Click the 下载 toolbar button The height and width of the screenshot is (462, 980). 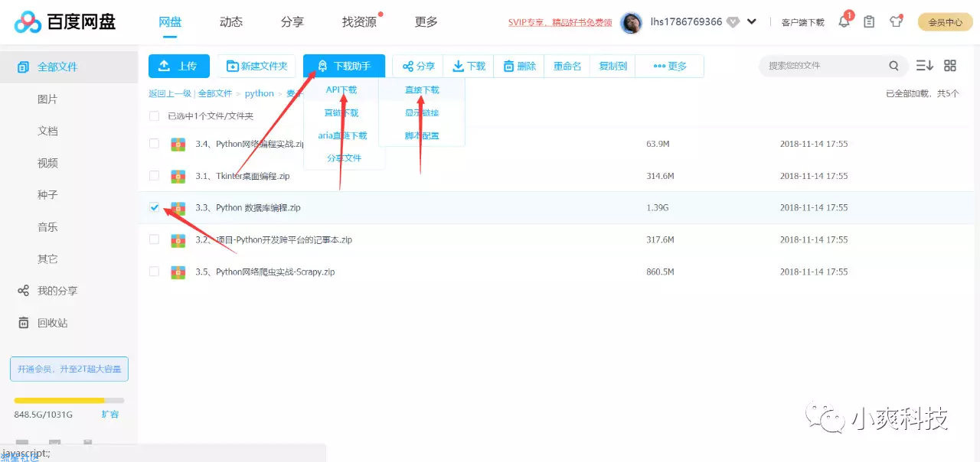[x=469, y=67]
